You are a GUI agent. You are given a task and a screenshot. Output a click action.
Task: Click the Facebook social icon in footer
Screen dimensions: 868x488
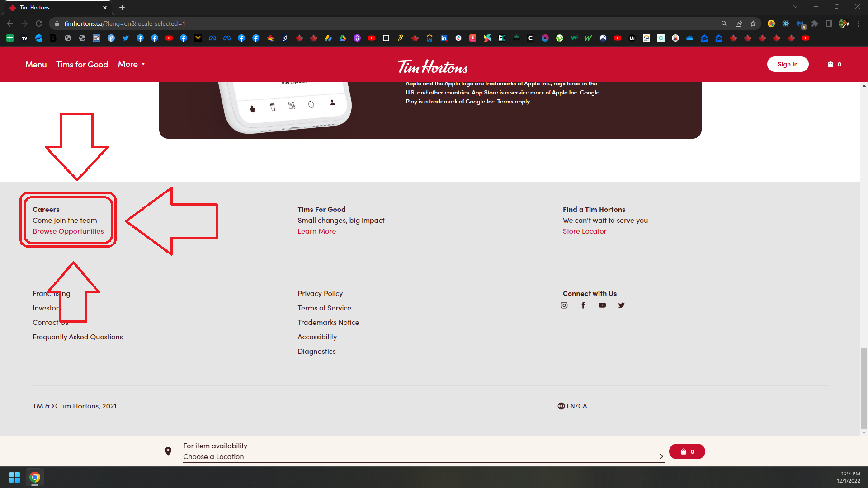[583, 305]
